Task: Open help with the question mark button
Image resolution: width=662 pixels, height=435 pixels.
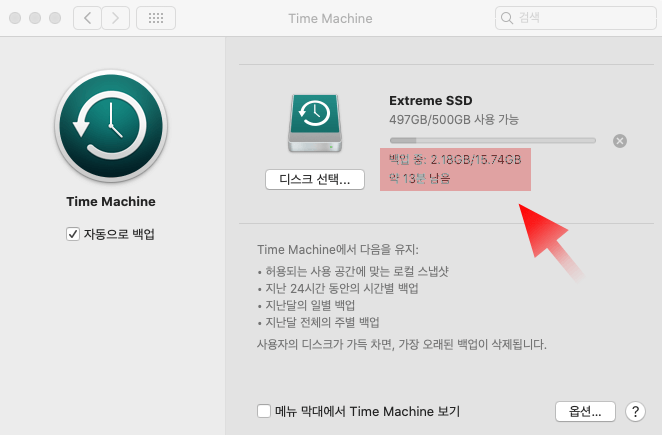Action: [x=635, y=411]
